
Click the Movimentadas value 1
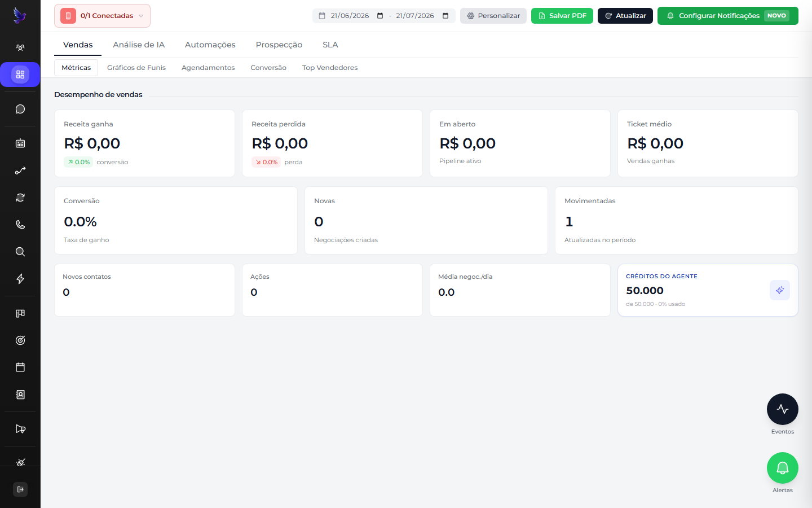click(x=569, y=222)
